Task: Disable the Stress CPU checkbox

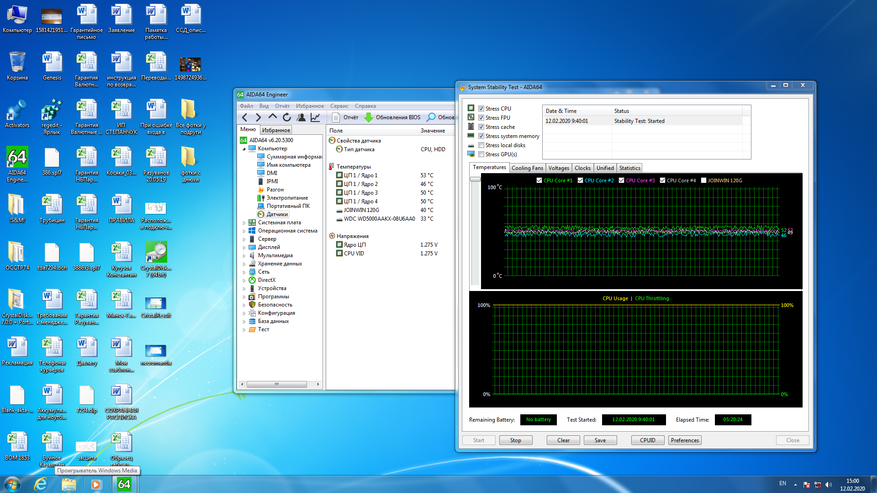Action: 481,108
